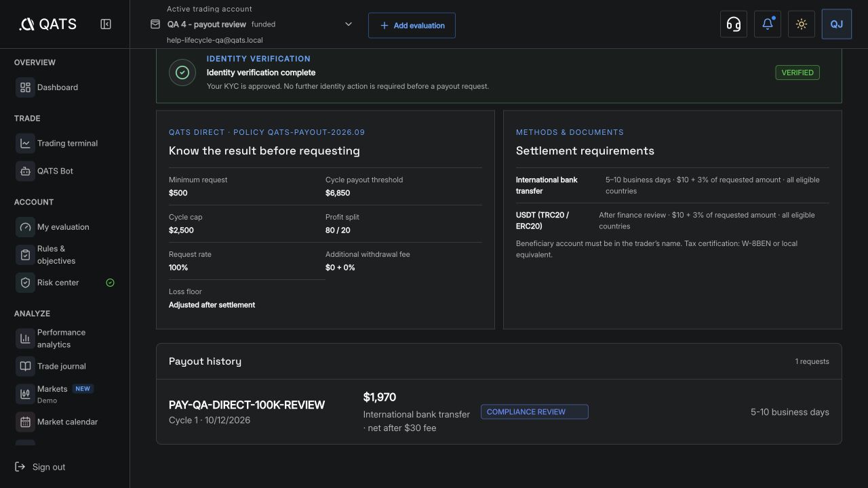Image resolution: width=868 pixels, height=488 pixels.
Task: Open Risk center menu item
Action: point(58,283)
